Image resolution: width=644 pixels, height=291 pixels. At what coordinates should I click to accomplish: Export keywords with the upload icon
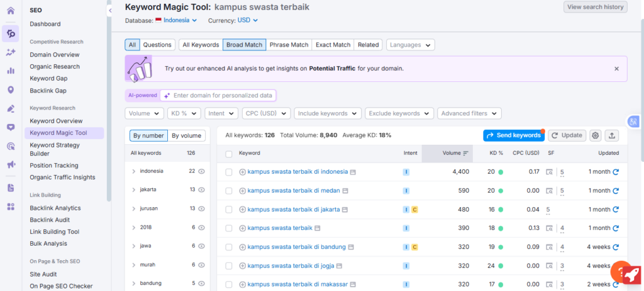coord(612,135)
